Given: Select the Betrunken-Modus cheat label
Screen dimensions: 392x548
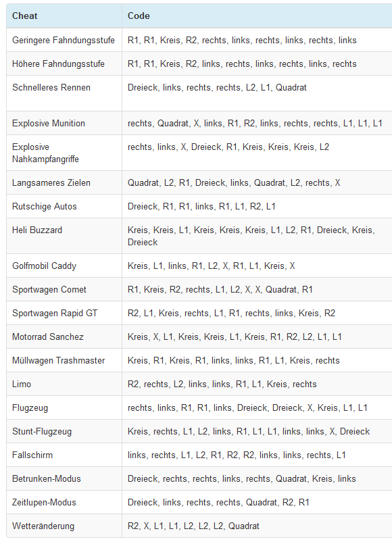Looking at the screenshot, I should [x=47, y=479].
